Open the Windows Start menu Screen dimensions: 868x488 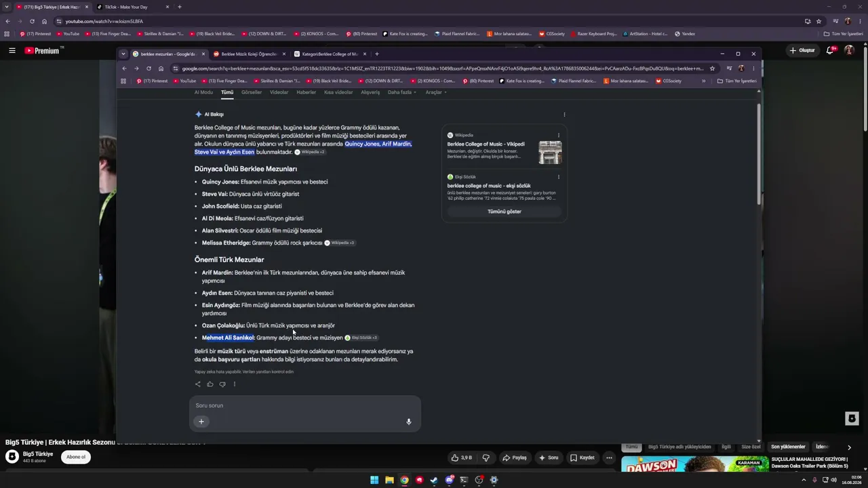[x=374, y=480]
